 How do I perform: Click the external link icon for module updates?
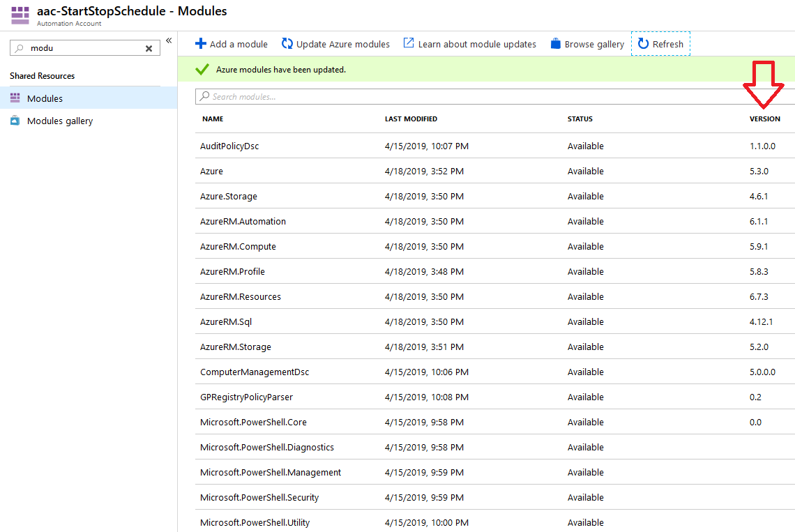[x=408, y=43]
